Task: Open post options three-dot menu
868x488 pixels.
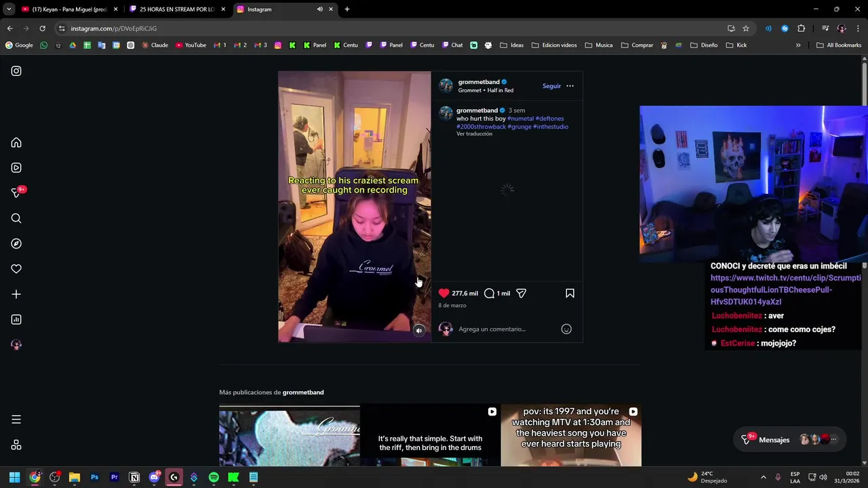Action: tap(570, 86)
